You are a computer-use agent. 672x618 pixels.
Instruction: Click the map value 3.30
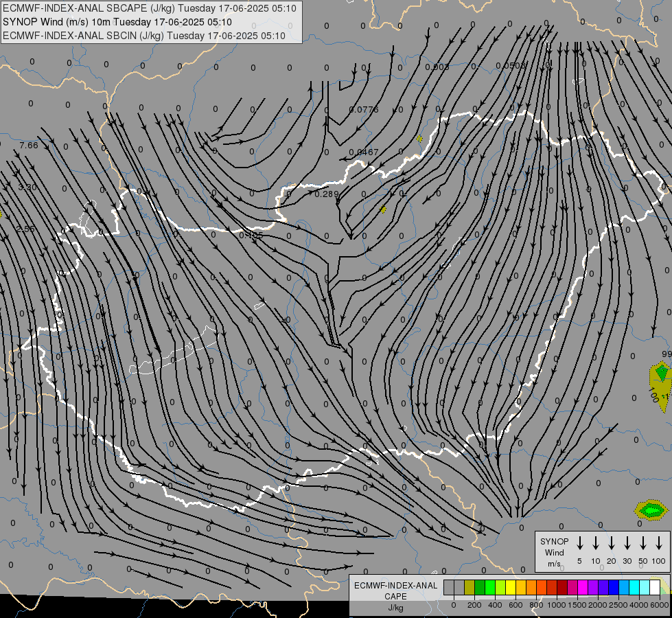click(27, 187)
